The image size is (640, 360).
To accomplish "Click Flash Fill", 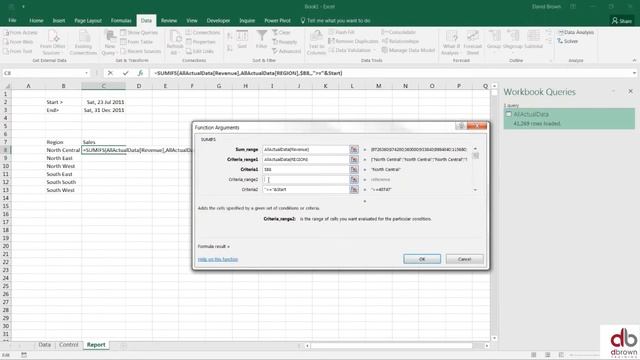I will pos(341,32).
